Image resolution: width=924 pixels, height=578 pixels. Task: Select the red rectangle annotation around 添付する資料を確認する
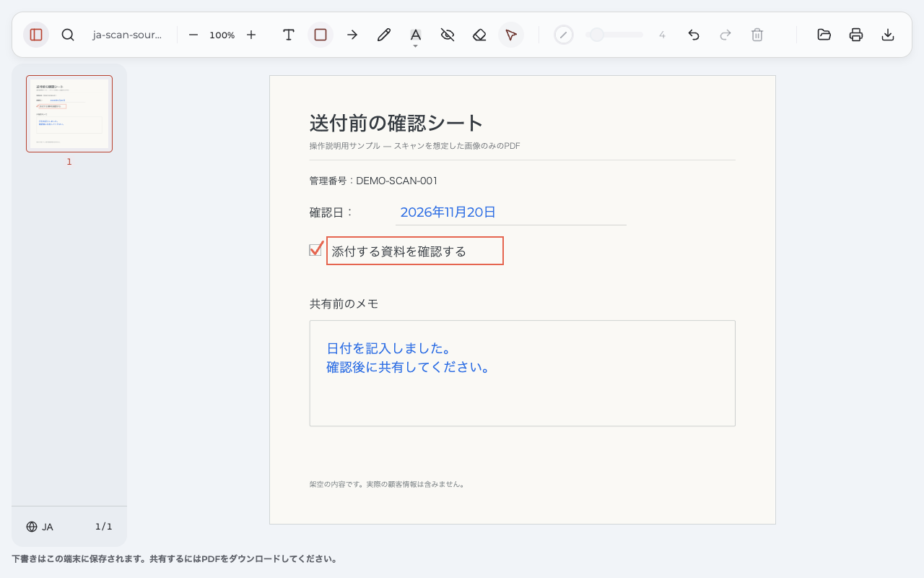coord(415,251)
